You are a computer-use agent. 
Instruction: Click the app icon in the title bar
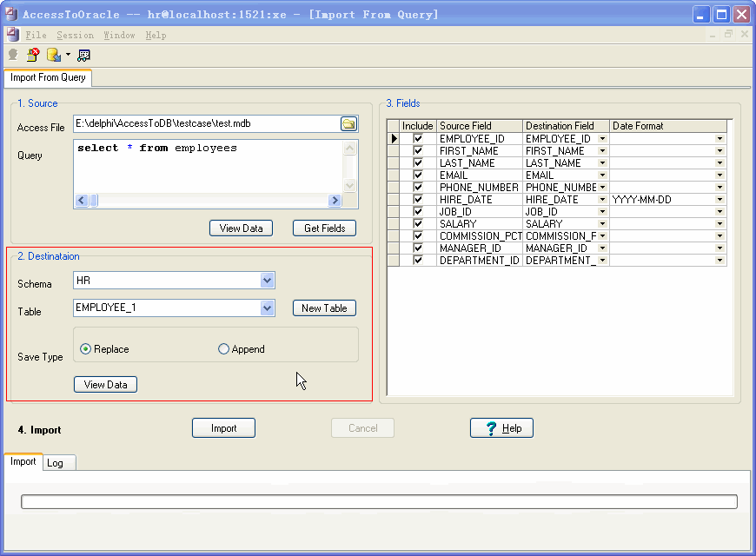pyautogui.click(x=11, y=14)
